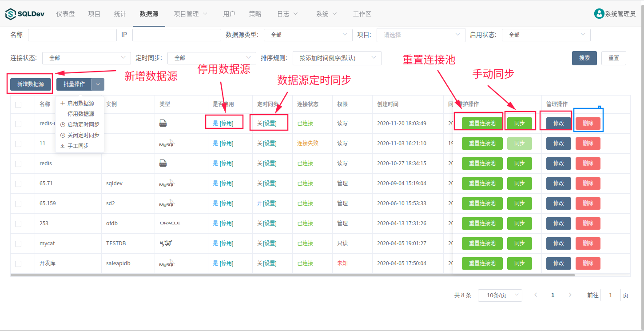
Task: Click the Mycat type icon in mycat row
Action: 166,243
